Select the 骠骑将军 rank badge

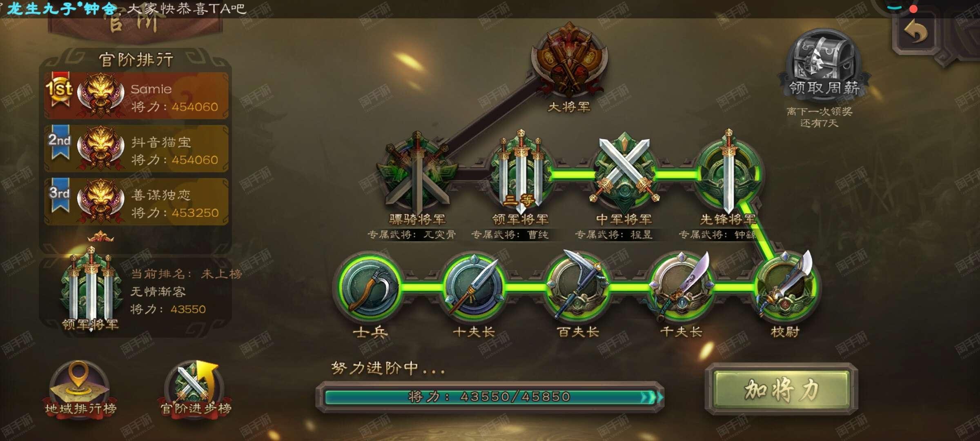point(416,172)
